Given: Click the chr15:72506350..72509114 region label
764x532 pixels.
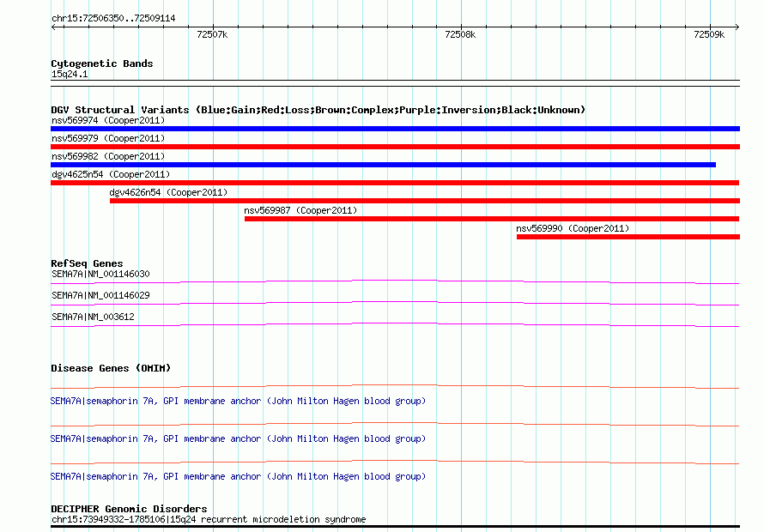Looking at the screenshot, I should click(113, 18).
